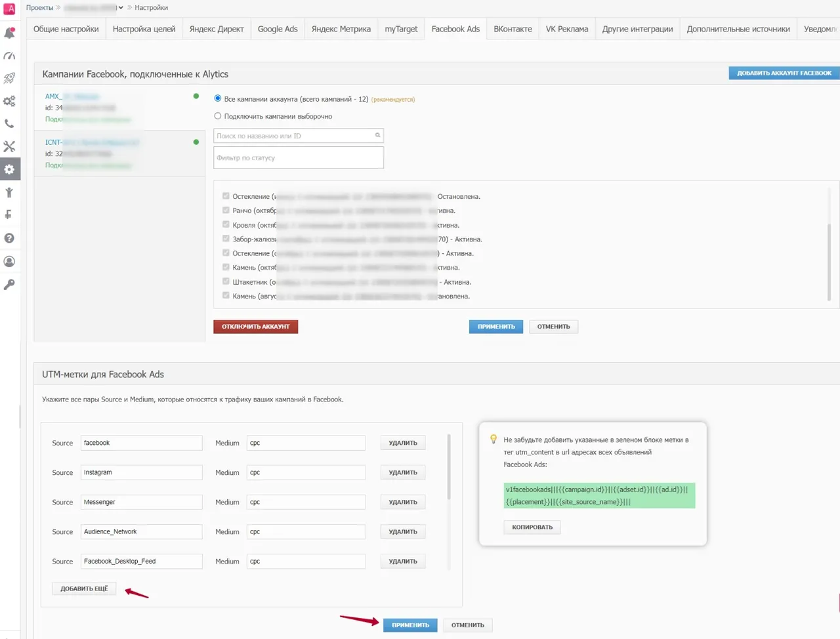Open the user profile icon in sidebar

point(9,261)
